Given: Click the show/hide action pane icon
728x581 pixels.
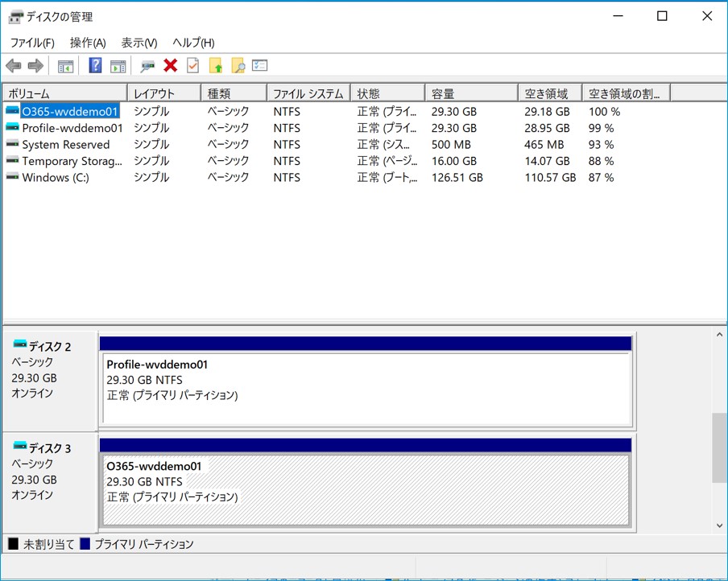Looking at the screenshot, I should coord(118,66).
